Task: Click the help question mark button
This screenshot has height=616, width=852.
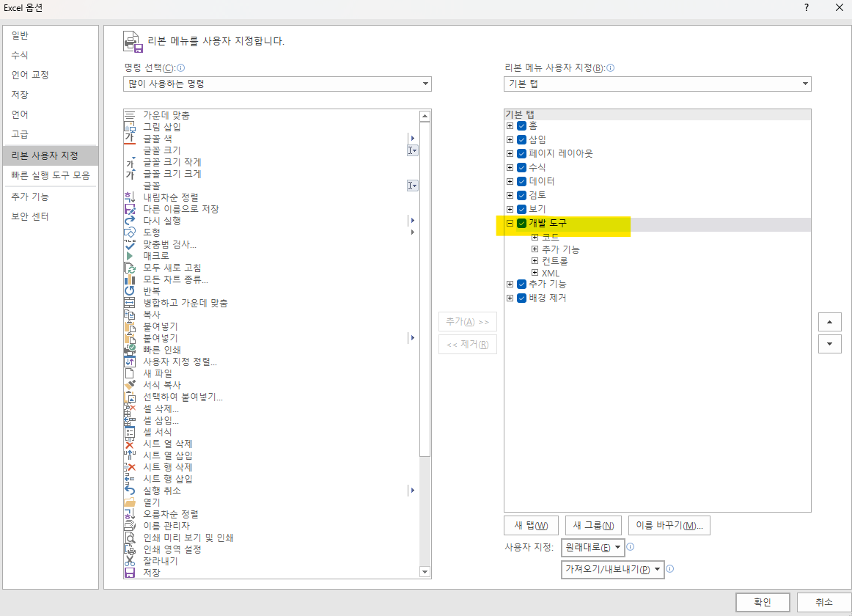Action: pyautogui.click(x=807, y=7)
